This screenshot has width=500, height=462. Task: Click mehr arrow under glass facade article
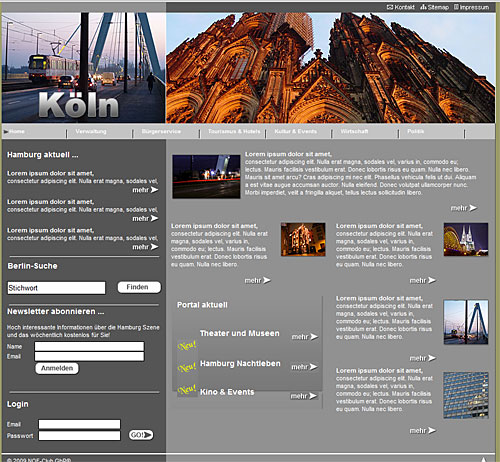(423, 431)
